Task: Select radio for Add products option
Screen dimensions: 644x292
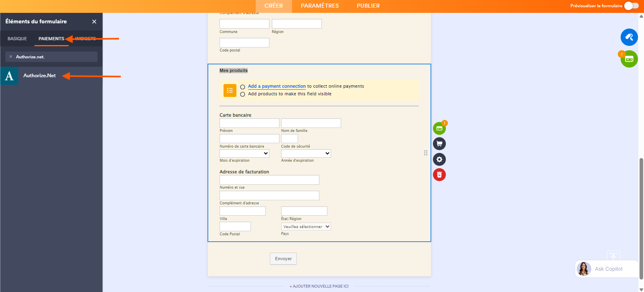Action: click(x=242, y=94)
